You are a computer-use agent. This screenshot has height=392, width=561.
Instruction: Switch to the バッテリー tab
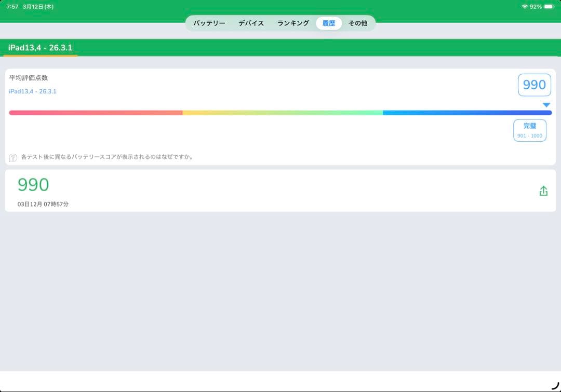pyautogui.click(x=209, y=23)
